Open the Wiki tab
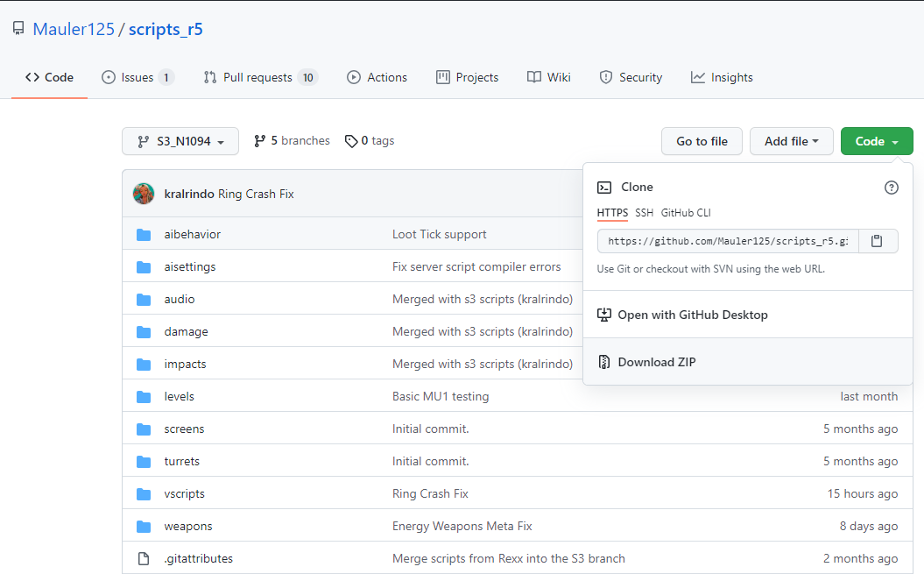This screenshot has height=574, width=924. coord(548,77)
